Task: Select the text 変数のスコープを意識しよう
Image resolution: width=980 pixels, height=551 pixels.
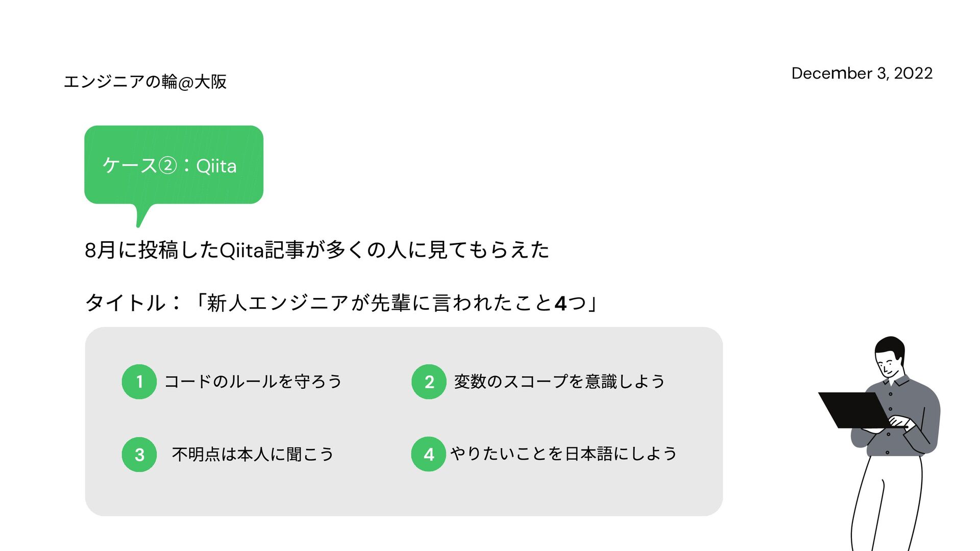Action: pyautogui.click(x=559, y=382)
